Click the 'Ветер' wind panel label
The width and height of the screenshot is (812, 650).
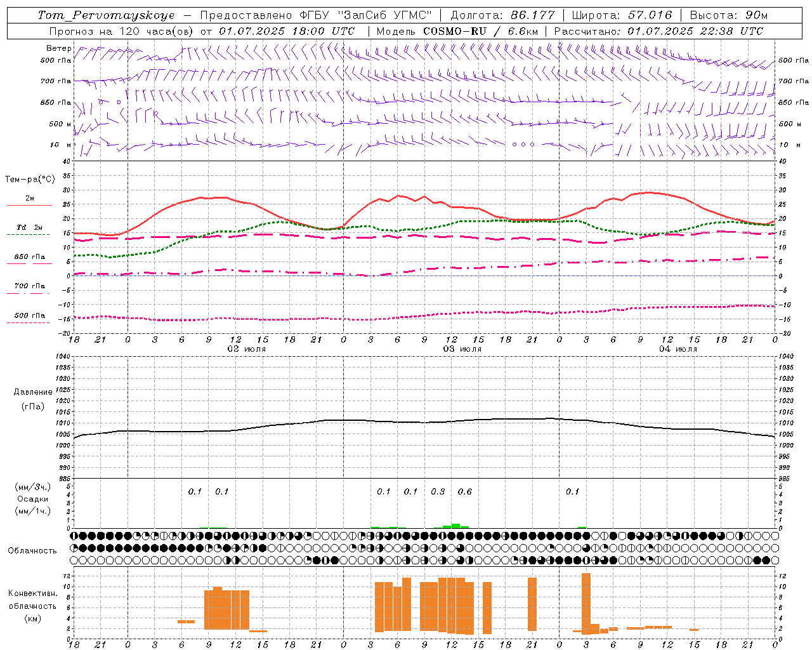pos(59,48)
